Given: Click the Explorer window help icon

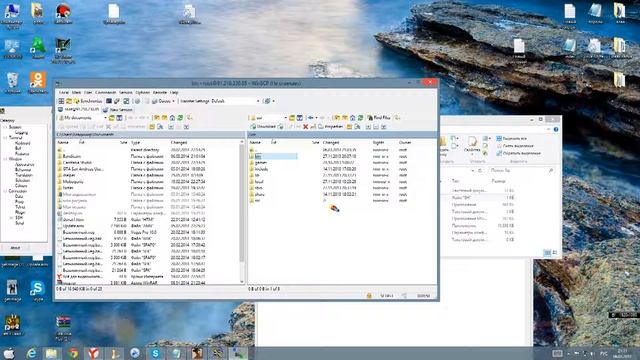Looking at the screenshot, I should [556, 129].
